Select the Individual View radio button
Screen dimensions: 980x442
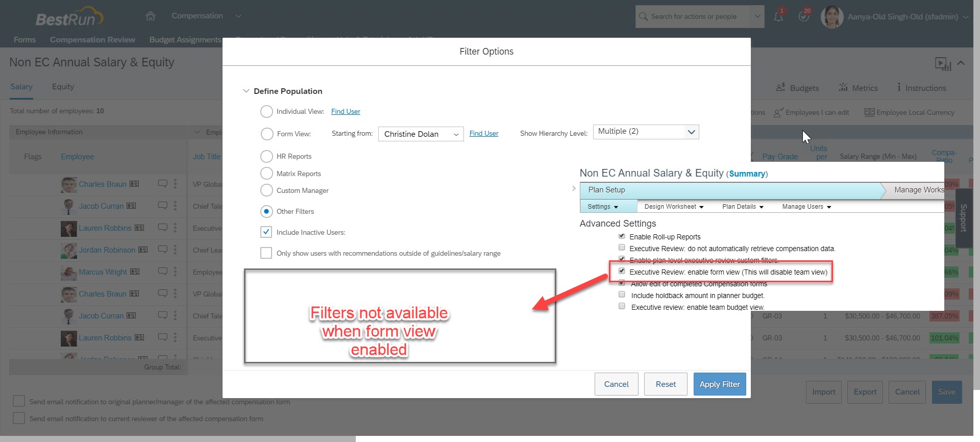tap(266, 111)
